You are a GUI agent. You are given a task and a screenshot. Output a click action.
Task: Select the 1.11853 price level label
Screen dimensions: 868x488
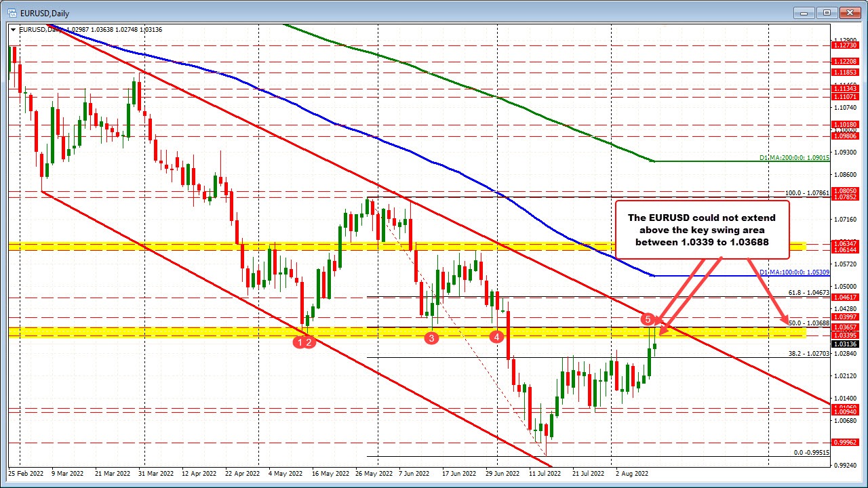845,73
